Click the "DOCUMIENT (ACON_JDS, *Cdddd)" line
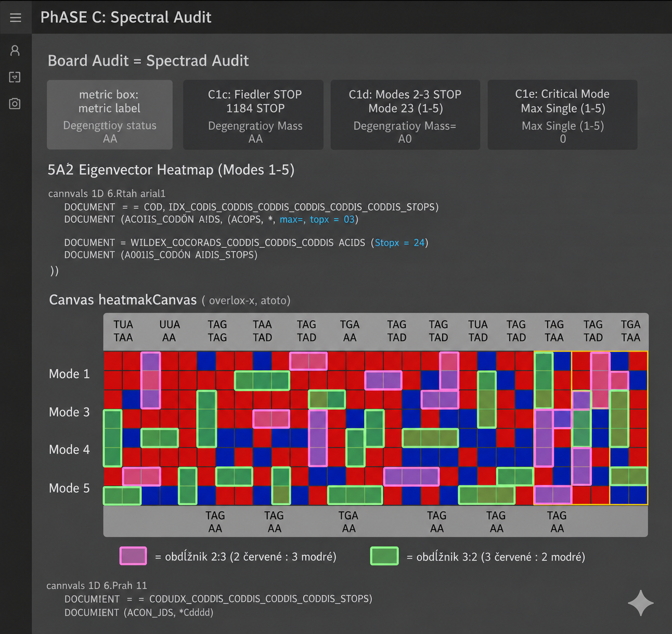The image size is (672, 634). click(x=139, y=613)
